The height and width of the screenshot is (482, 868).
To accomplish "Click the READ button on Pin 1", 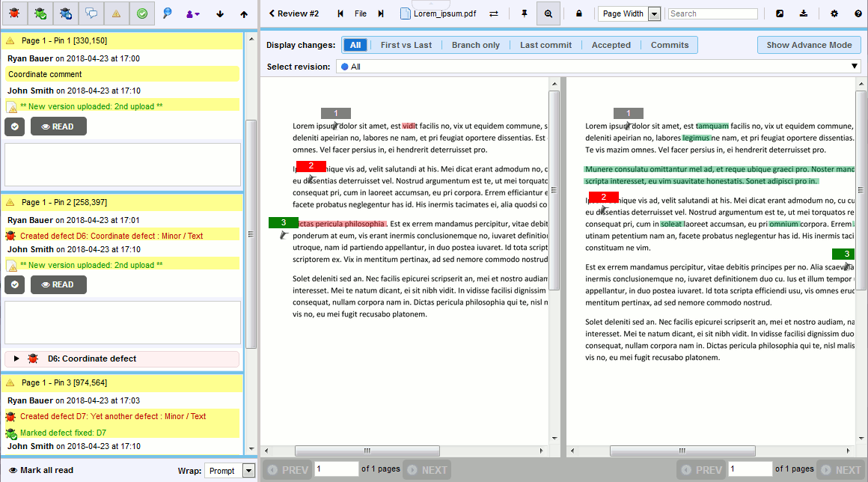I will (x=58, y=126).
